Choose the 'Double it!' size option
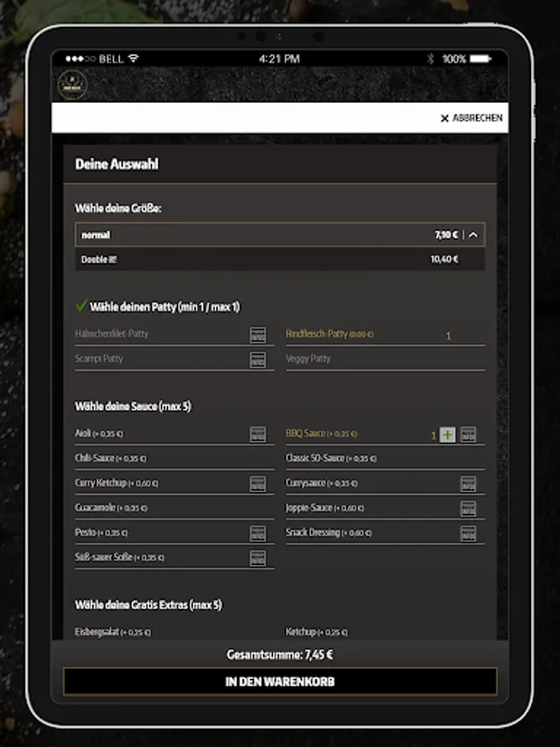The image size is (560, 747). point(280,260)
